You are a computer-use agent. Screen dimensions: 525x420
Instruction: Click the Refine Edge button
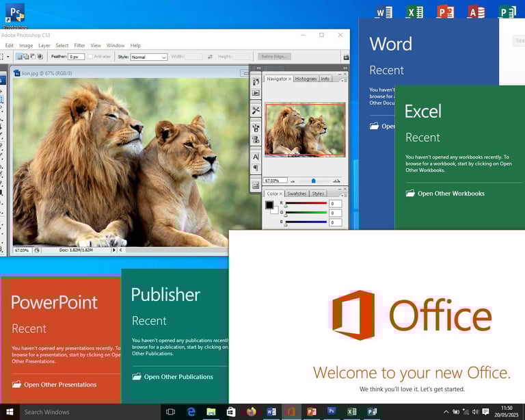coord(274,57)
